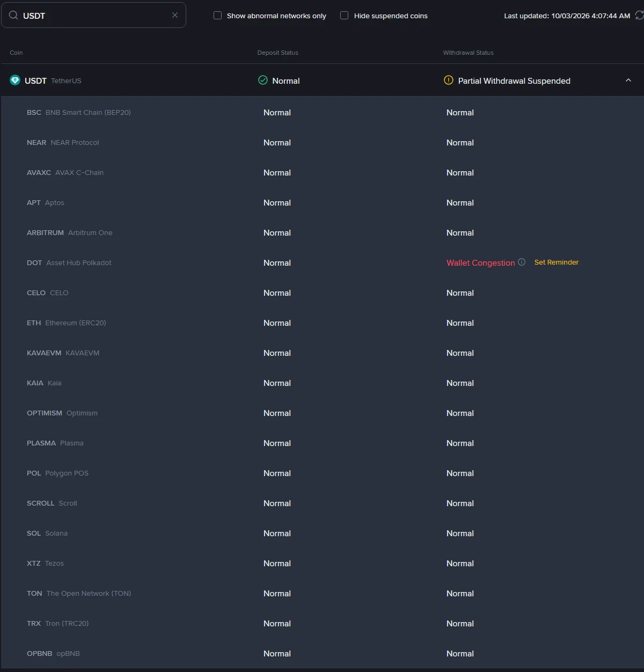Click the Coin column header
This screenshot has height=672, width=644.
coord(16,53)
